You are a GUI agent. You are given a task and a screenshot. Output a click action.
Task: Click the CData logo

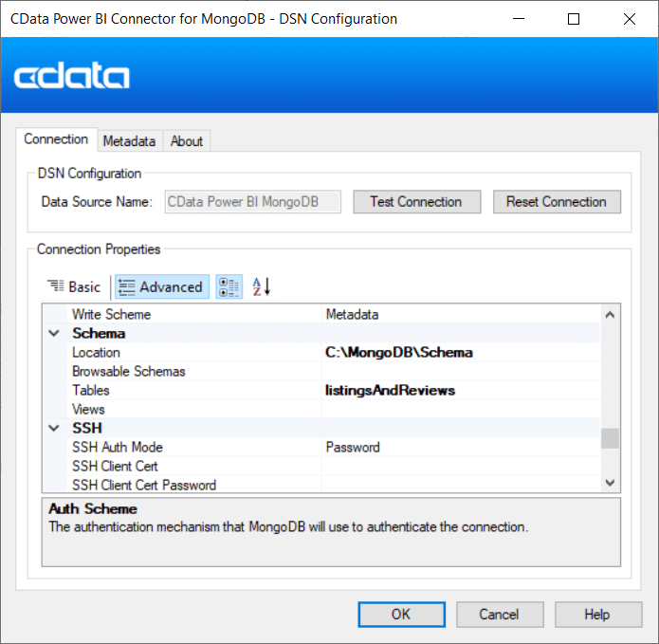click(x=72, y=77)
